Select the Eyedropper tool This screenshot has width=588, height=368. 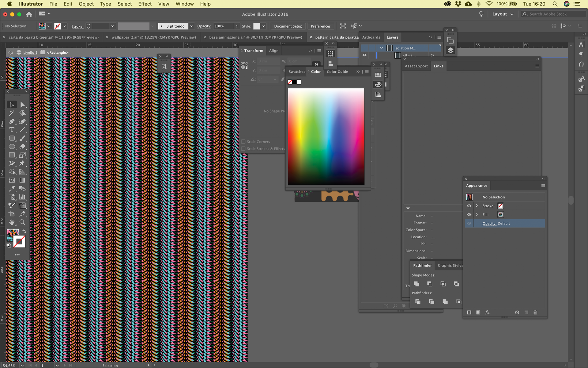(12, 189)
